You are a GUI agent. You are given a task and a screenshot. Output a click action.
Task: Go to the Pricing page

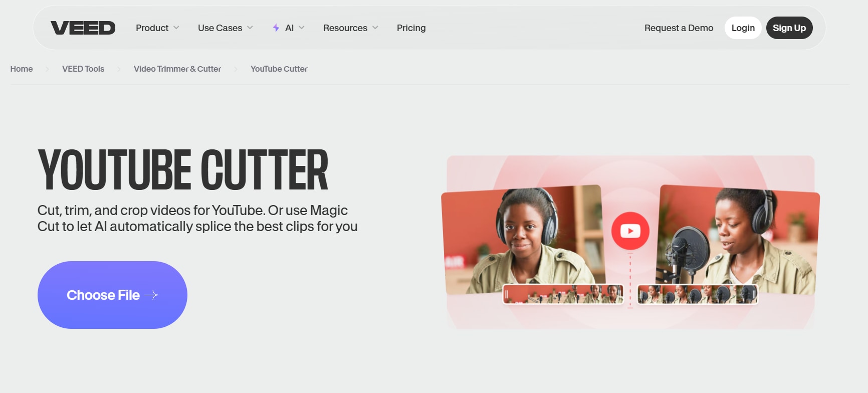411,28
